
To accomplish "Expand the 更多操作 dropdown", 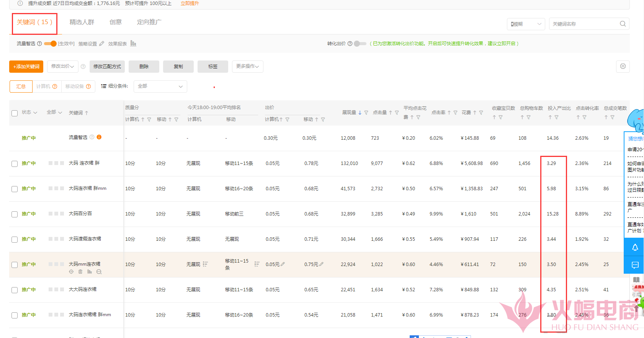I will click(x=247, y=66).
